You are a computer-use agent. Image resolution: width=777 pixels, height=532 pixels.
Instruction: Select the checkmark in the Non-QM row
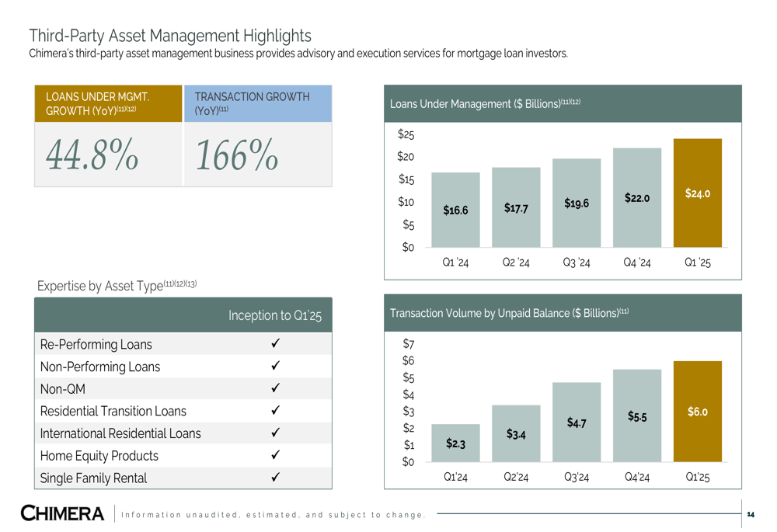[276, 388]
